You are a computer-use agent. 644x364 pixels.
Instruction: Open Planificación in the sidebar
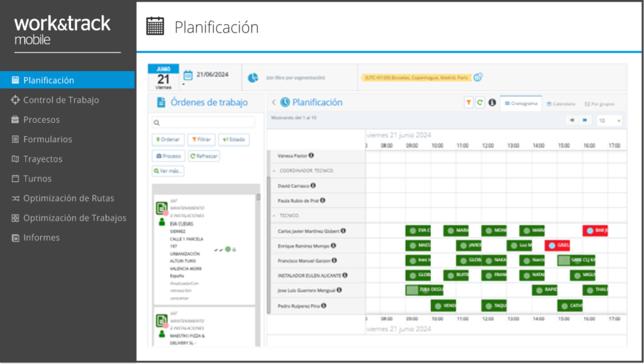[x=67, y=80]
